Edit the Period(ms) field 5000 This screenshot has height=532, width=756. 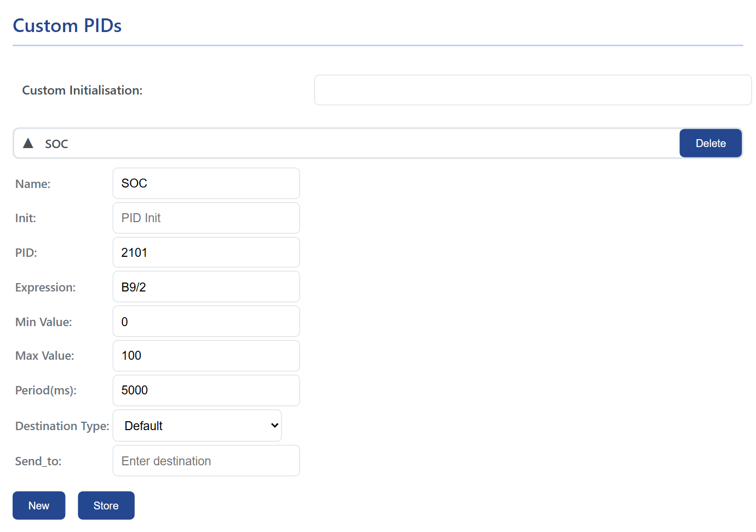(206, 390)
